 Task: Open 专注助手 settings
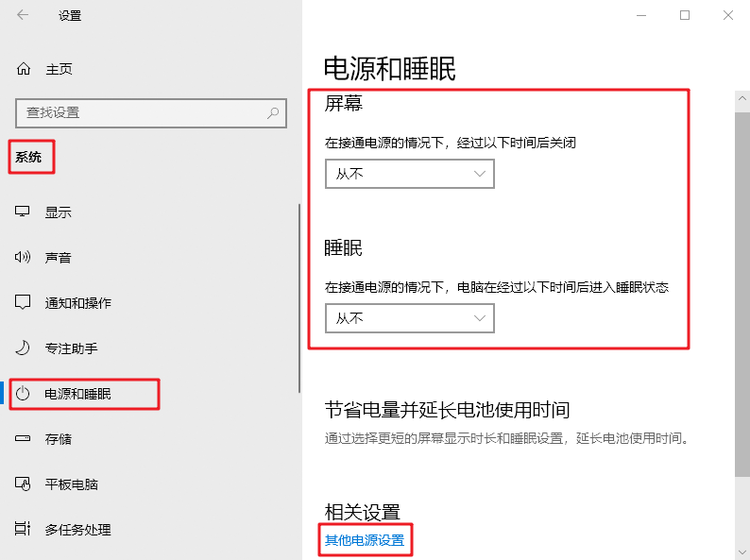coord(71,348)
